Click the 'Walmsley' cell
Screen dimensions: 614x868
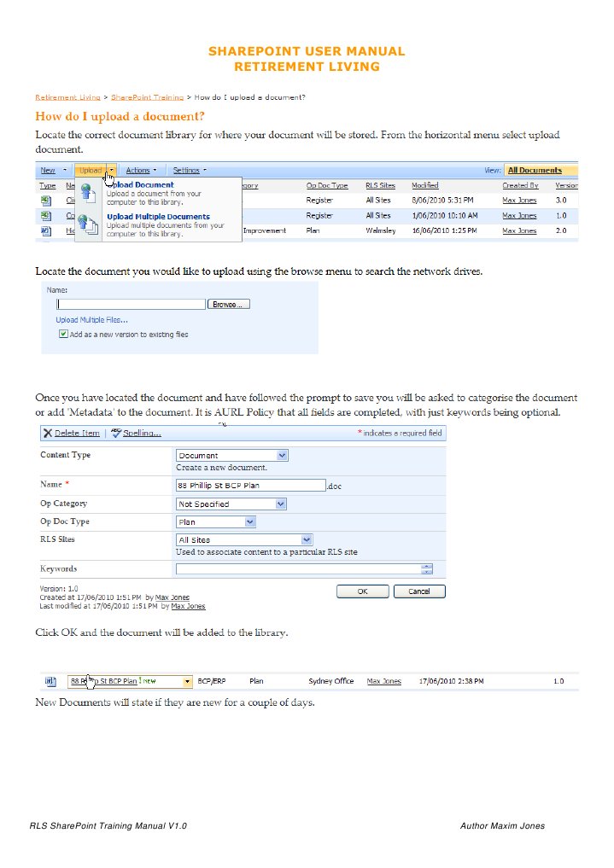click(x=380, y=230)
